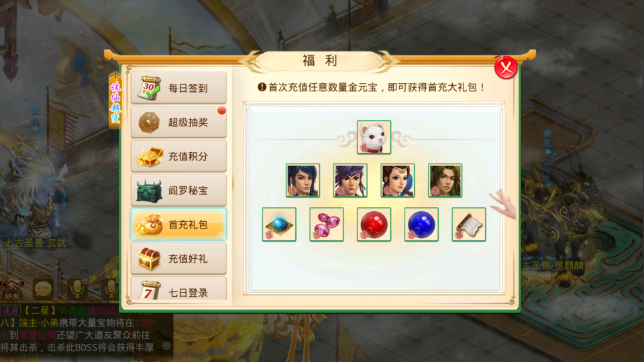Viewport: 644px width, 362px height.
Task: Open the 七日登录 seven-day login tab
Action: 178,288
